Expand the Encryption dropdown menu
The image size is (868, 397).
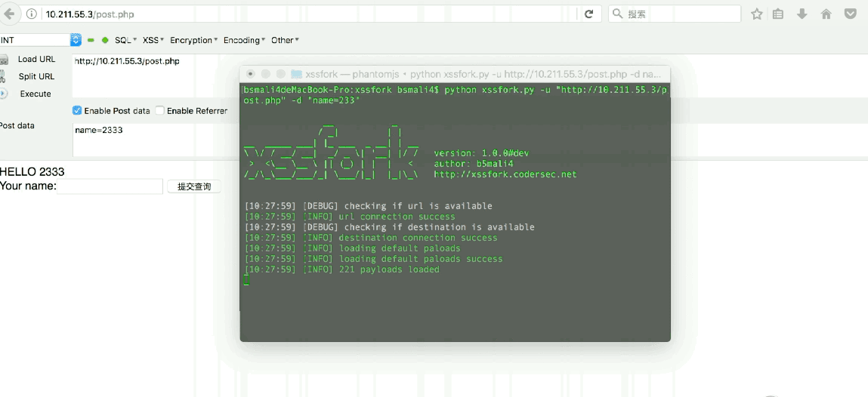click(x=193, y=40)
